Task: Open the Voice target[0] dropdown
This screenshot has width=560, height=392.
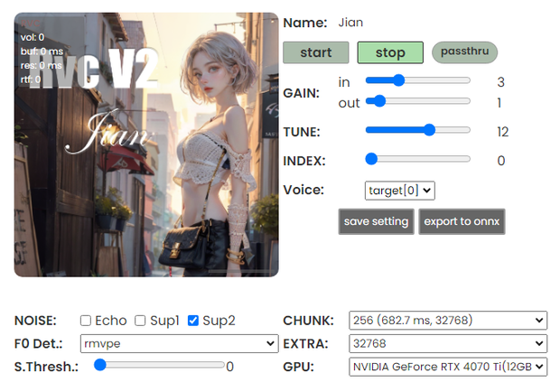Action: (399, 191)
